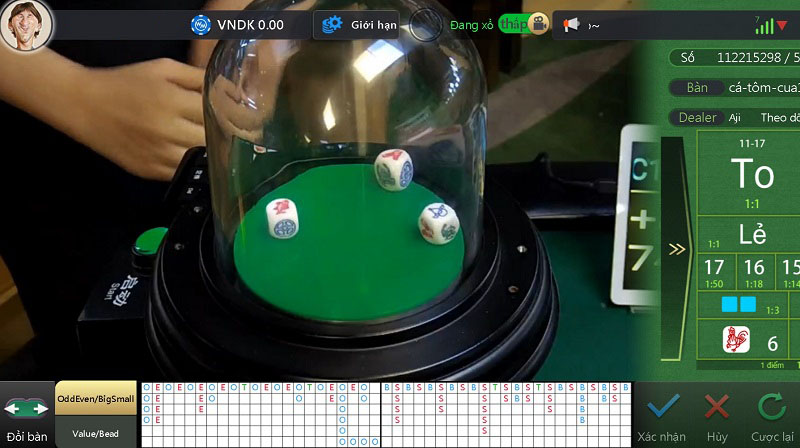The image size is (800, 448).
Task: Switch to OddEven/BigSmall history tab
Action: tap(95, 398)
